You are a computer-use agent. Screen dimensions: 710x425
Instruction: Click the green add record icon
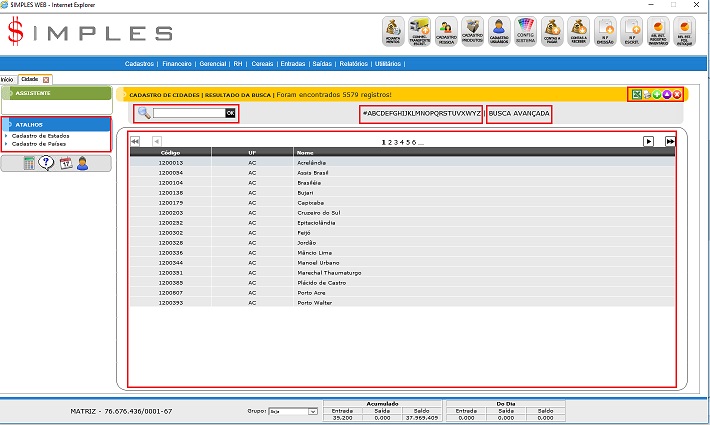657,94
